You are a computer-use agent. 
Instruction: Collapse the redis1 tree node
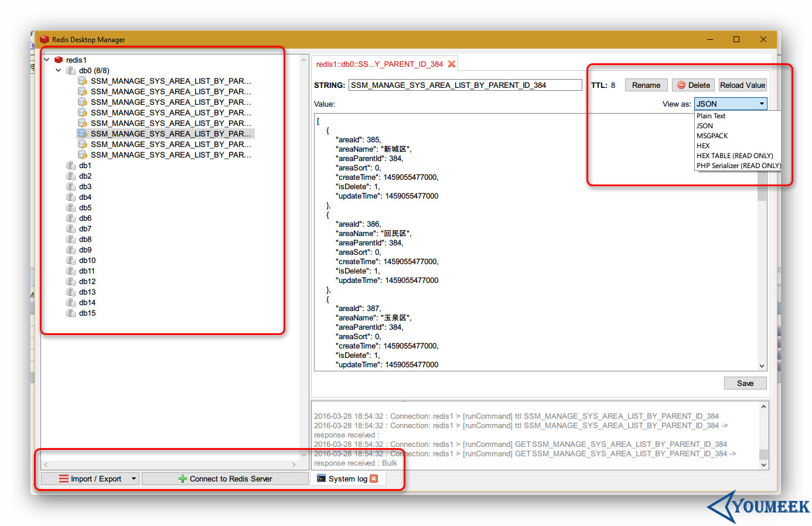tap(46, 59)
